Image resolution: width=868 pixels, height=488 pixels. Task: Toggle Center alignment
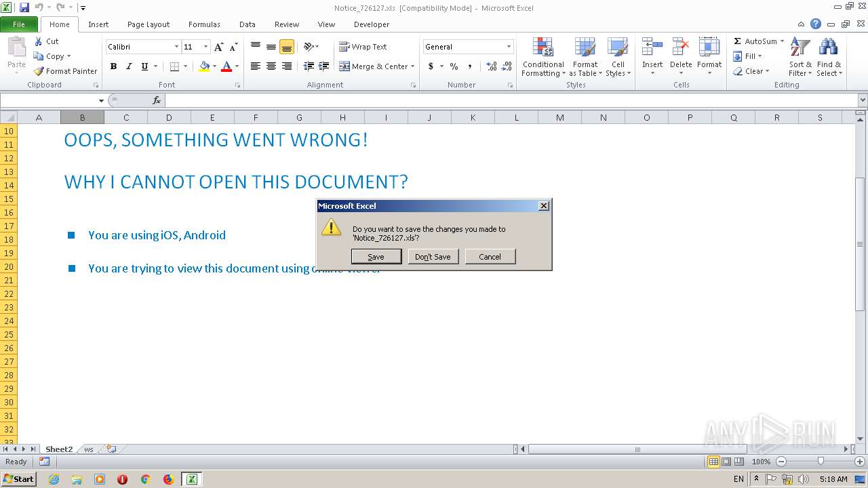coord(271,66)
